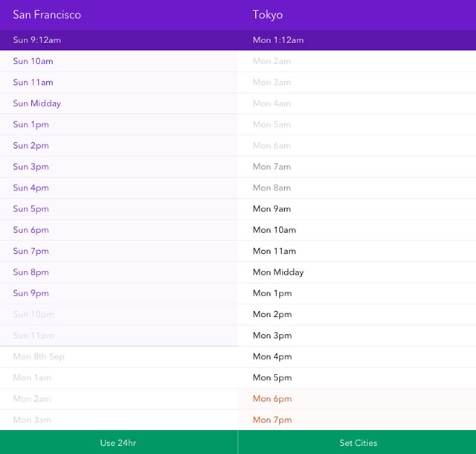Select the Mon 3am Tokyo row

(357, 83)
